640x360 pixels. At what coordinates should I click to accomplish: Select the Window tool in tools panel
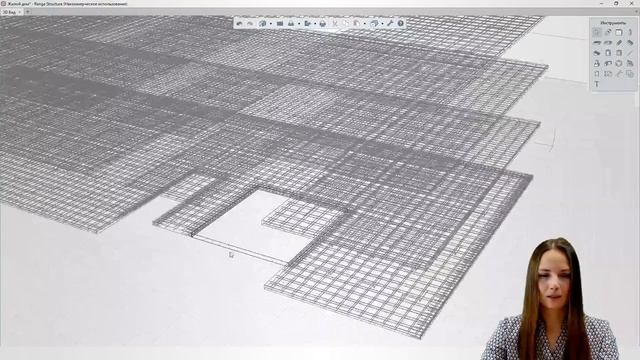click(619, 53)
